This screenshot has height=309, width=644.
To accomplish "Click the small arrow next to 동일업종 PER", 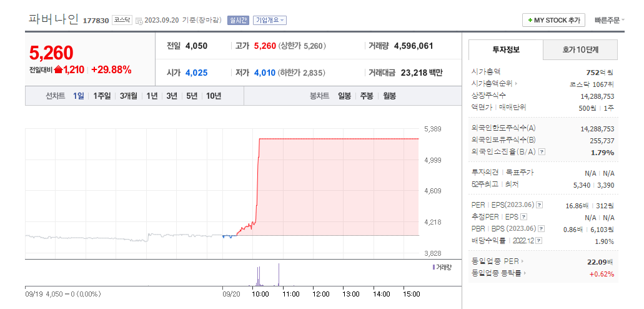I will [x=522, y=261].
